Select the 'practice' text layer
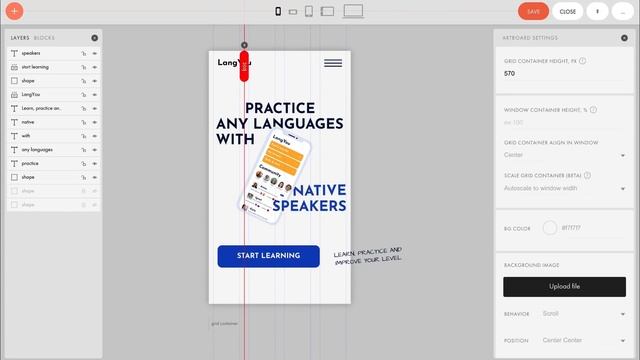640x360 pixels. [54, 164]
